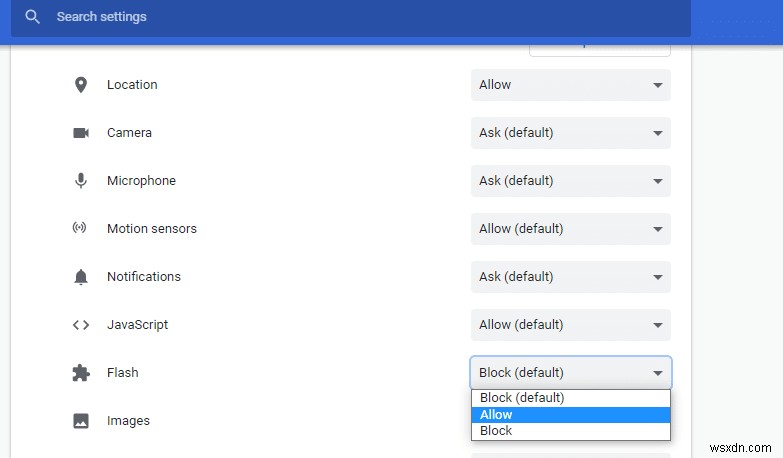Click the Flash puzzle piece icon

(81, 373)
